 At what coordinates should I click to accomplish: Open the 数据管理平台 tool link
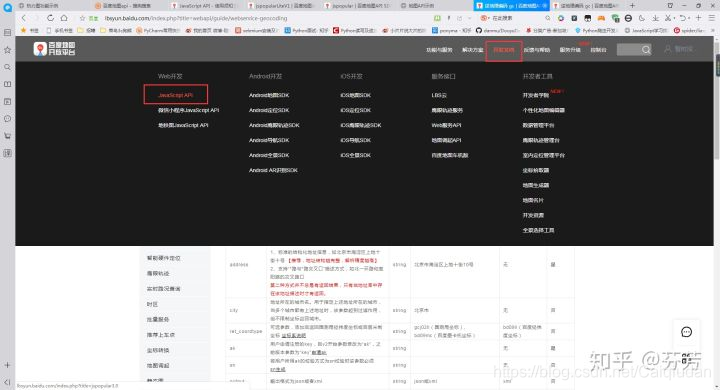pyautogui.click(x=538, y=125)
